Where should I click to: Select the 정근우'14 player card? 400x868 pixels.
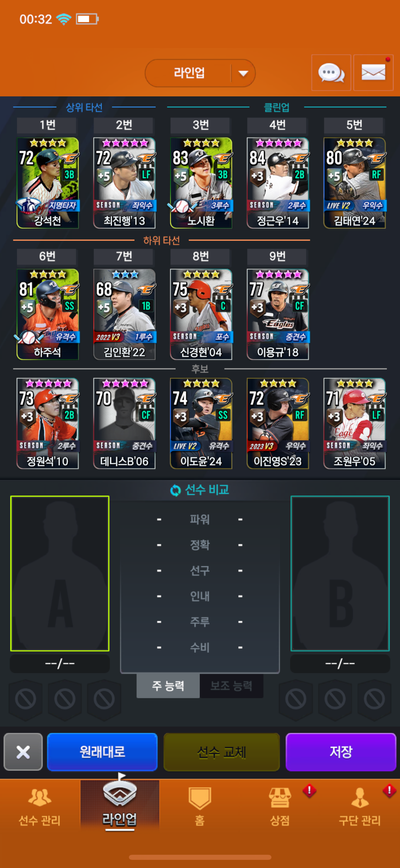(278, 183)
